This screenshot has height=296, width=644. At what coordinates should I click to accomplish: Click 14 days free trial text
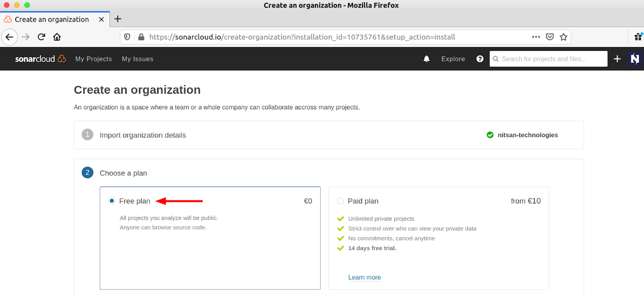point(372,248)
